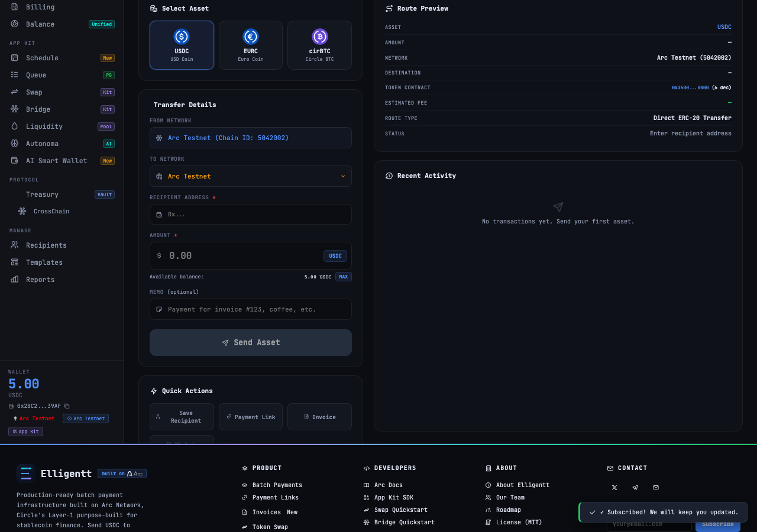Image resolution: width=757 pixels, height=532 pixels.
Task: Click the Save Recipient quick action
Action: click(182, 417)
